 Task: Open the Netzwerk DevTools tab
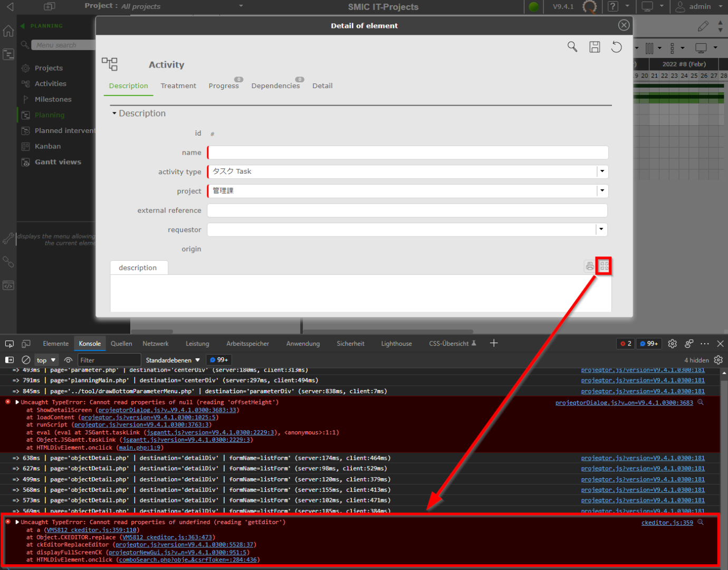[x=156, y=344]
